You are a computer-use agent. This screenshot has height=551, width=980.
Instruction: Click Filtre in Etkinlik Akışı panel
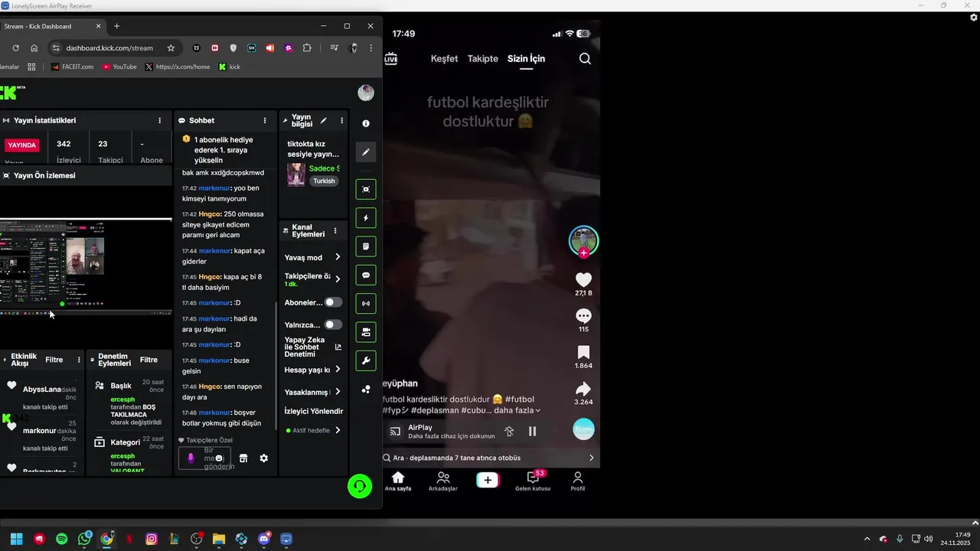pyautogui.click(x=54, y=360)
